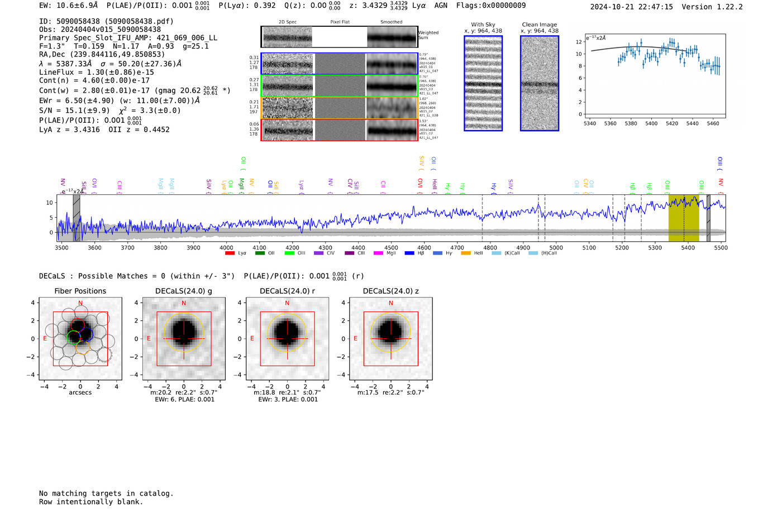The image size is (782, 532).
Task: Click "No matching targets in catalog." text
Action: [106, 493]
